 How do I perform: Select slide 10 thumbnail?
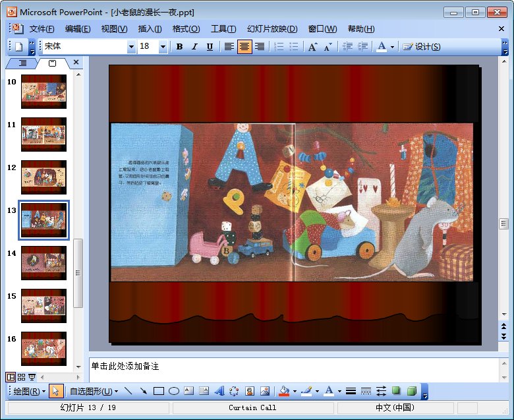point(43,92)
